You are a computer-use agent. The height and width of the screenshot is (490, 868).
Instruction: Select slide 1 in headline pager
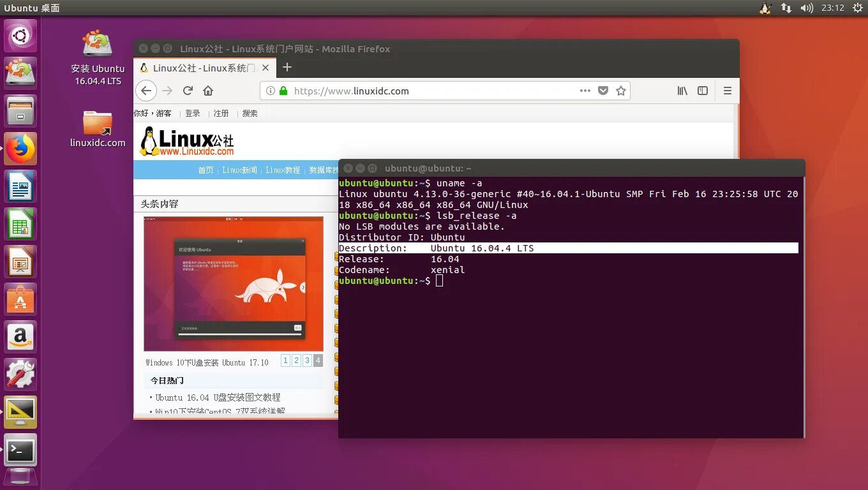[285, 360]
